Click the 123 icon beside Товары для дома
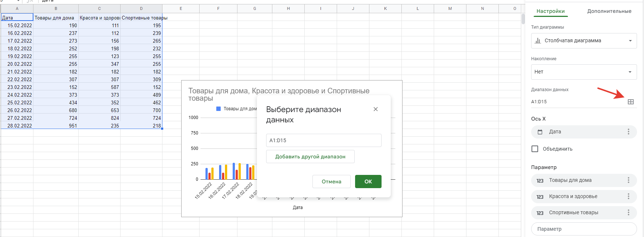 [x=540, y=180]
